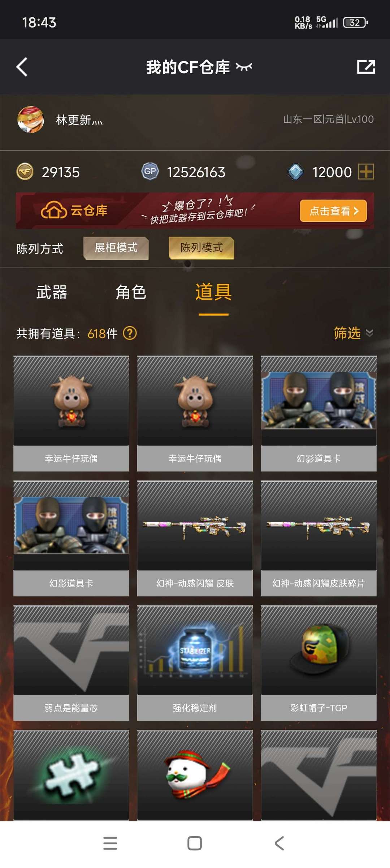Click the CF coin currency icon

(x=25, y=172)
